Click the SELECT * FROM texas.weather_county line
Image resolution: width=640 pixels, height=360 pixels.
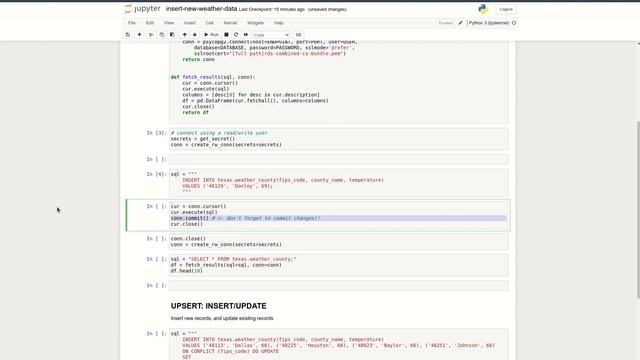coord(233,259)
